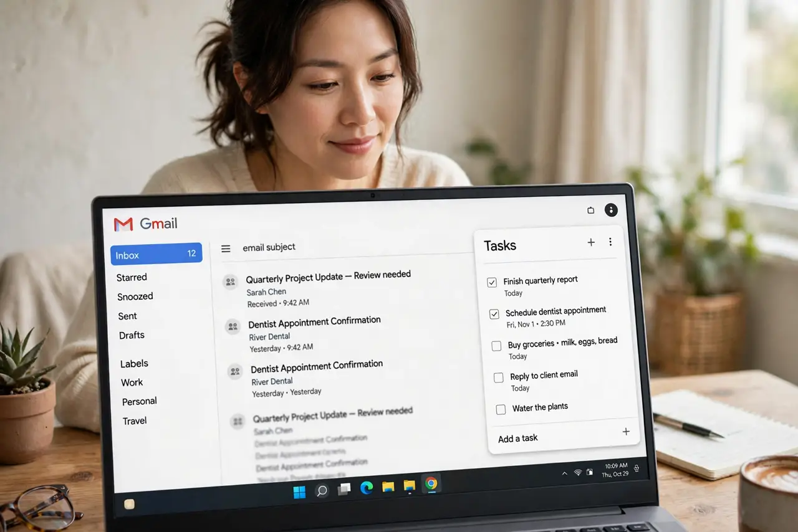798x532 pixels.
Task: Show hidden icons chevron in system tray
Action: tap(564, 473)
